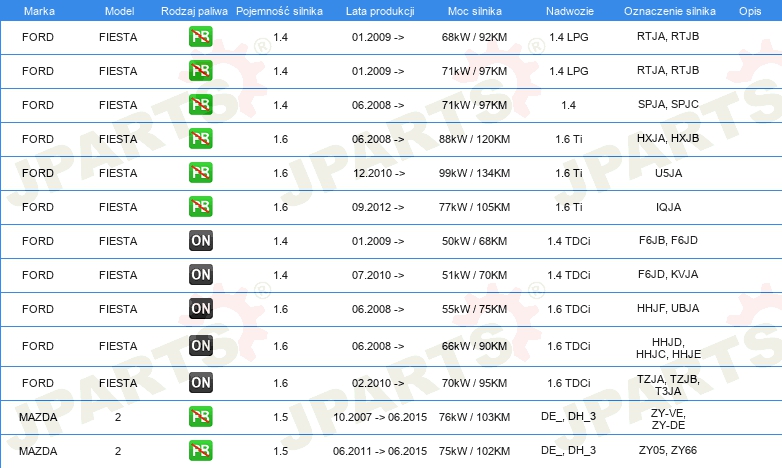Click body type 1.4 in the SPJA row
This screenshot has height=468, width=782.
pyautogui.click(x=569, y=105)
